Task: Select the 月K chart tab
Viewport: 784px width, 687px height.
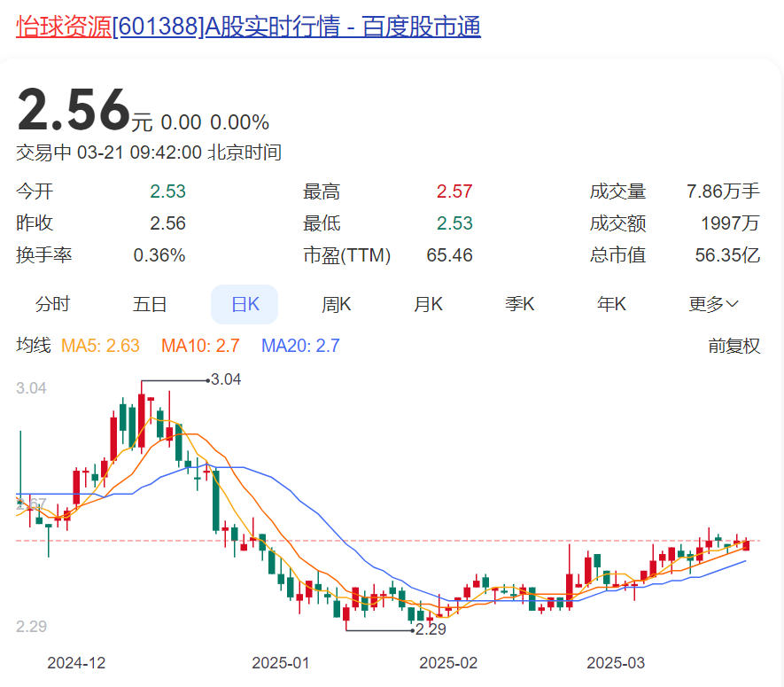Action: click(x=428, y=304)
